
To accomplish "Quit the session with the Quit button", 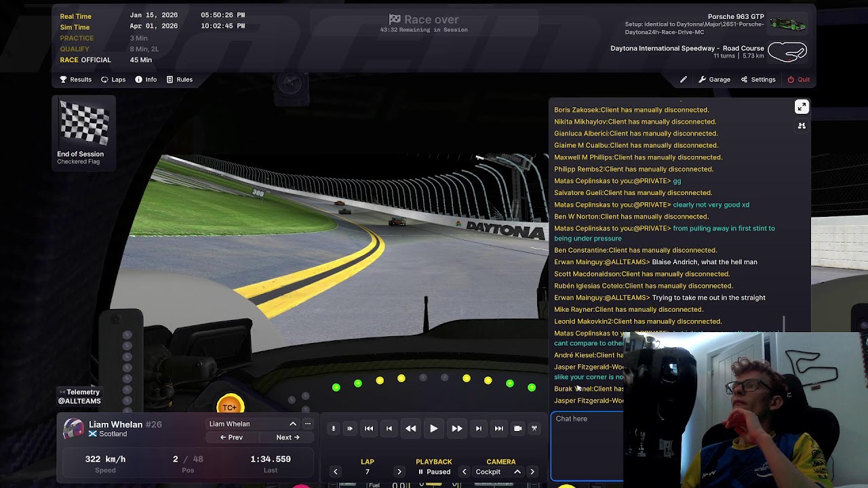I will pos(798,79).
